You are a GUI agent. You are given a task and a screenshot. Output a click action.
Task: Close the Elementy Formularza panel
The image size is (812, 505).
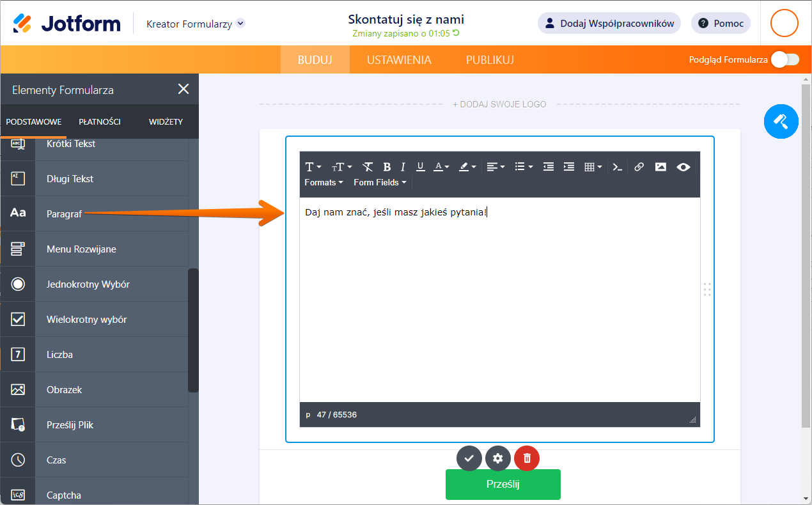click(183, 89)
